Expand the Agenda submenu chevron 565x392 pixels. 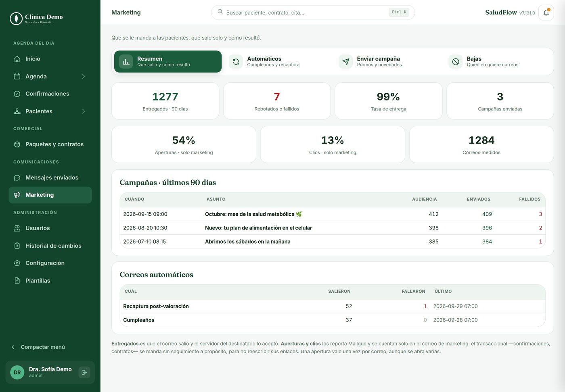point(84,76)
